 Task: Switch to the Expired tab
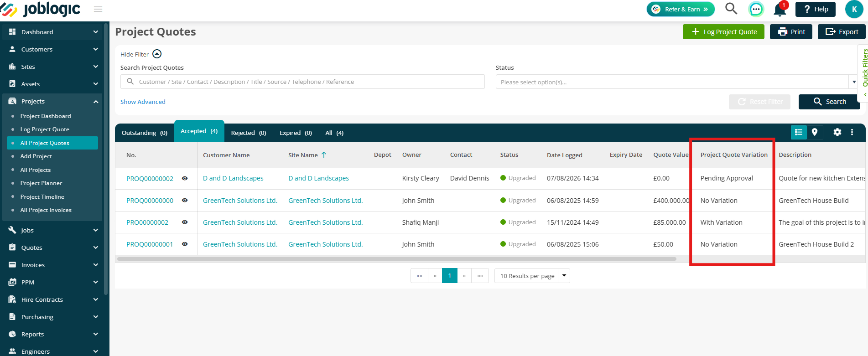coord(296,133)
